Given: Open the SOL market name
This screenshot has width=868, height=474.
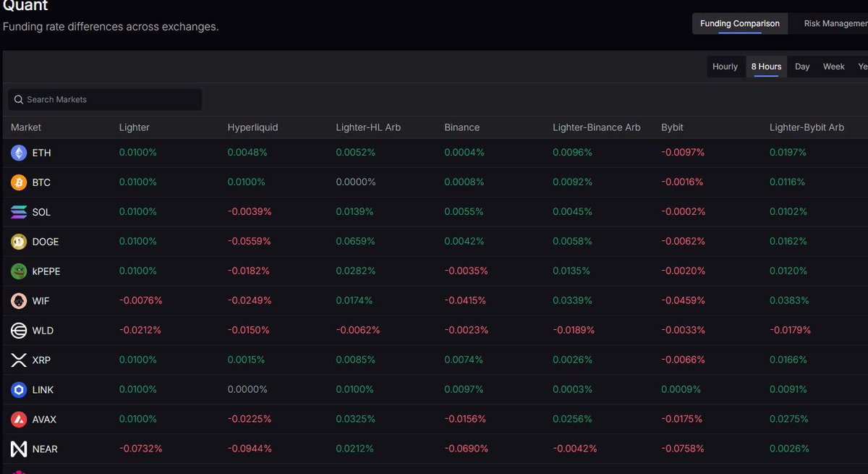Looking at the screenshot, I should [x=42, y=213].
